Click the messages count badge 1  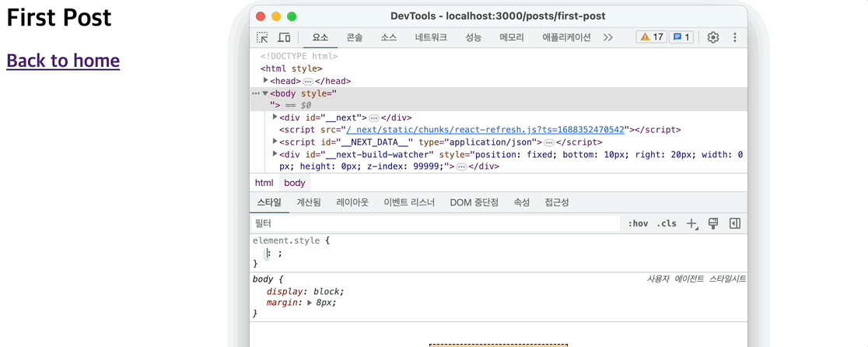[682, 37]
